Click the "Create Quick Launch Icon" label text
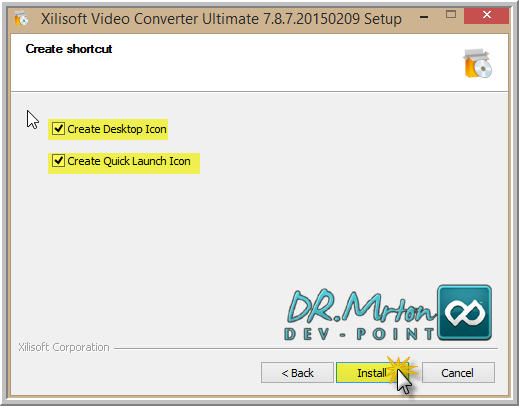519x406 pixels. click(x=129, y=161)
